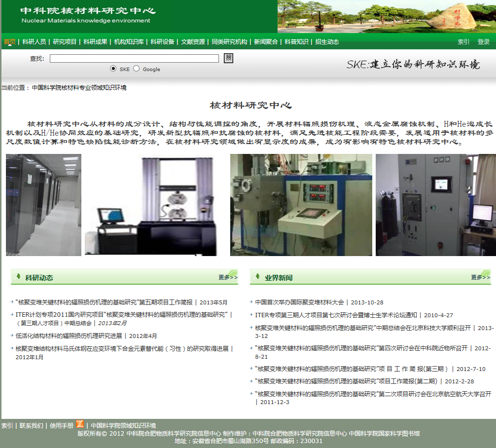Go to 首页 in navigation bar
Screen dimensions: 496x448
(10, 42)
